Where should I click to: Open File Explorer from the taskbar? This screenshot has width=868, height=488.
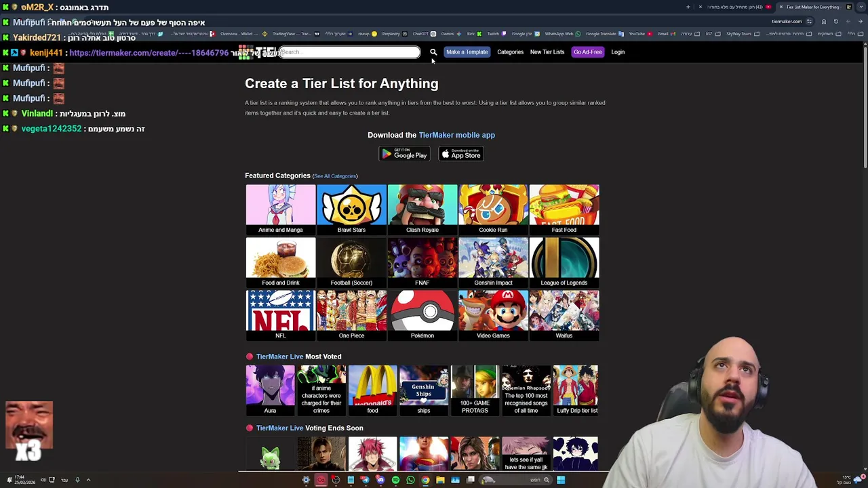[x=440, y=480]
